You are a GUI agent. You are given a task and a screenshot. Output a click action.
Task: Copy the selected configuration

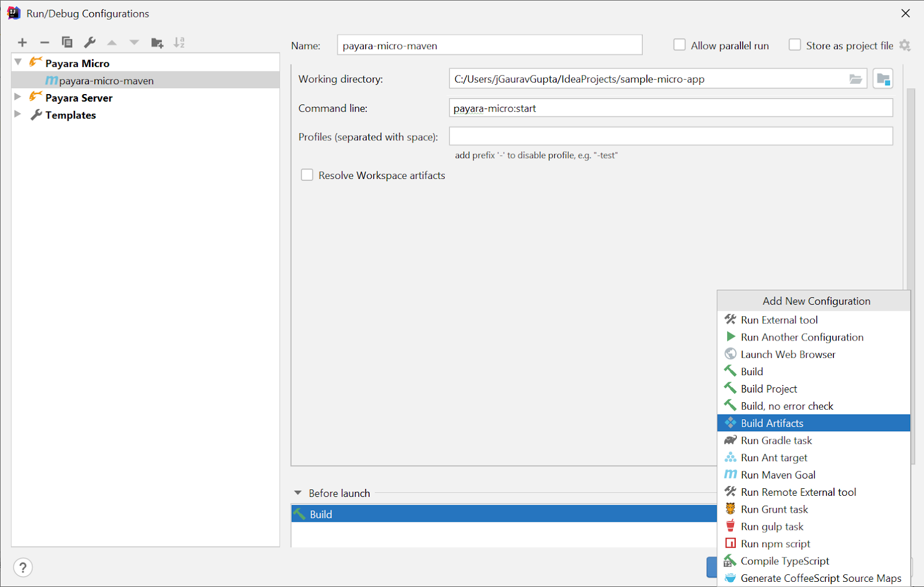[67, 42]
